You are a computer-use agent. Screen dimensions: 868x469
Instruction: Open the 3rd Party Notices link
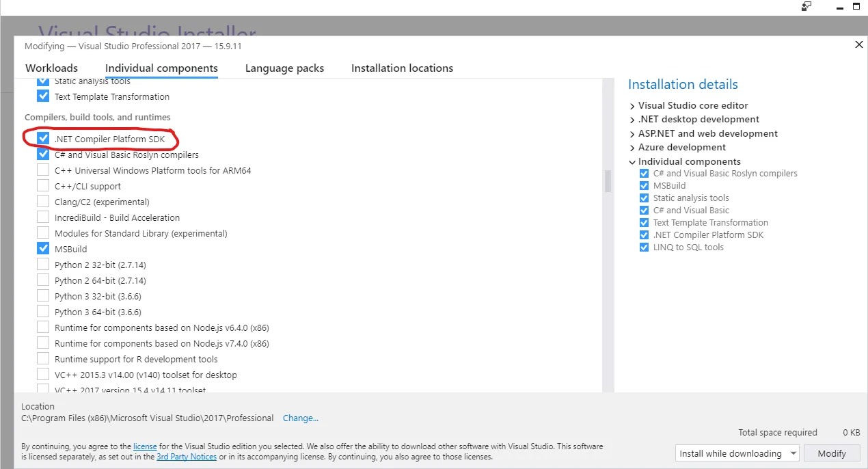187,456
